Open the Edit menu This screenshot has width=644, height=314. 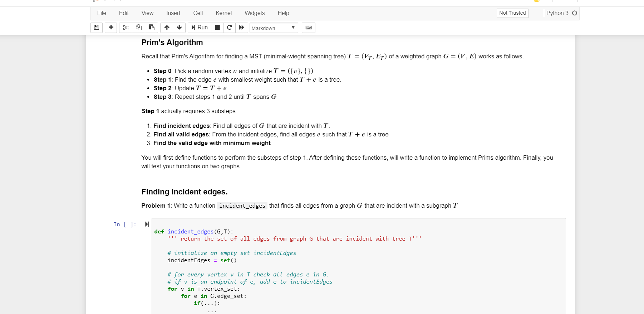click(x=124, y=13)
